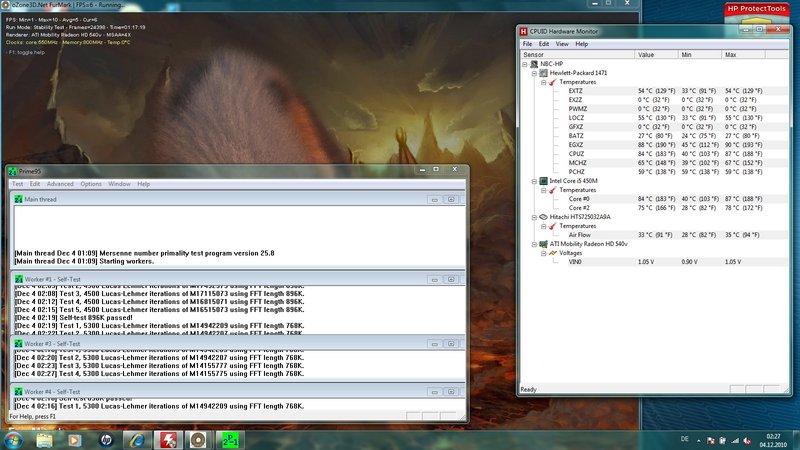The height and width of the screenshot is (450, 800).
Task: Click the DE language indicator
Action: (685, 439)
